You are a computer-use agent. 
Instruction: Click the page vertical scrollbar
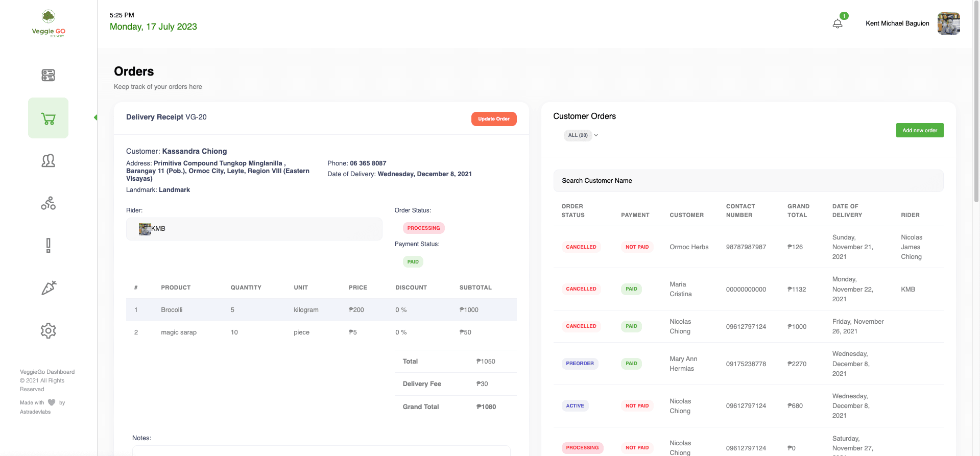[x=976, y=102]
